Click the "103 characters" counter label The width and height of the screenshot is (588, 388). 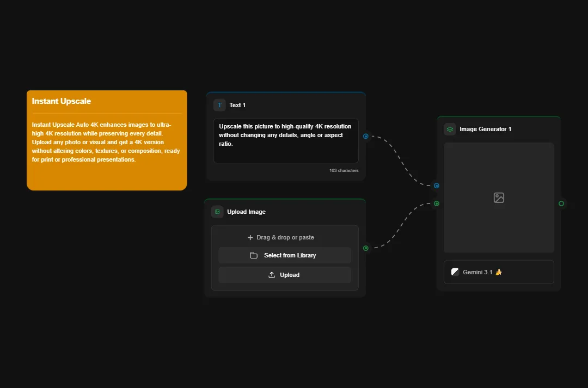point(344,170)
